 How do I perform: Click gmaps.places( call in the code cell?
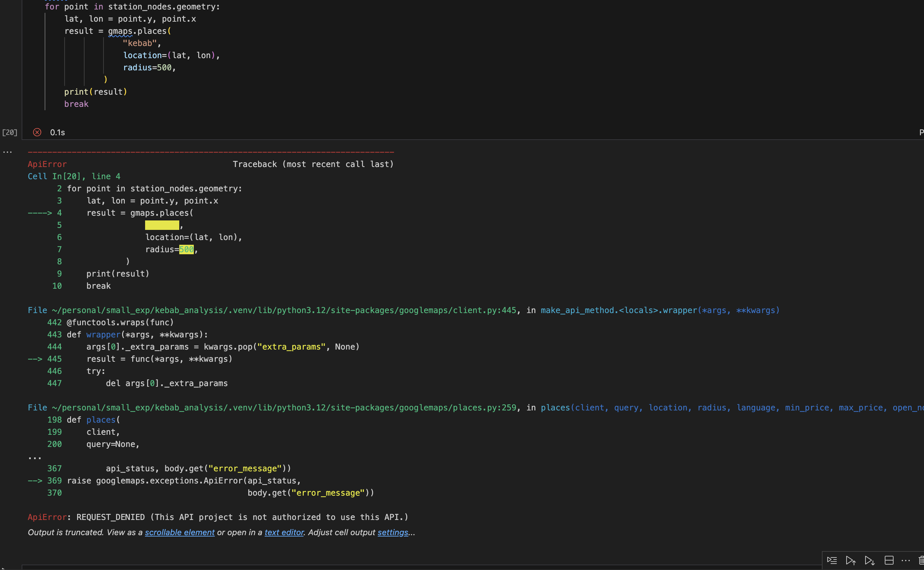(140, 31)
